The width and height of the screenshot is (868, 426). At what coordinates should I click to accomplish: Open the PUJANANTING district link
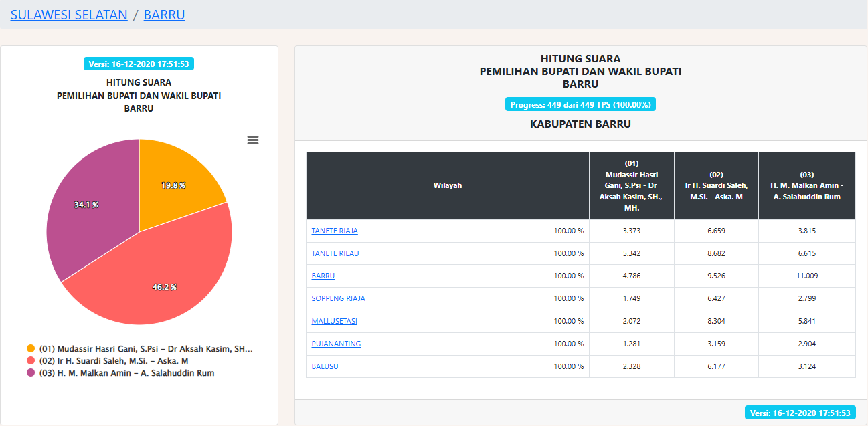click(336, 344)
